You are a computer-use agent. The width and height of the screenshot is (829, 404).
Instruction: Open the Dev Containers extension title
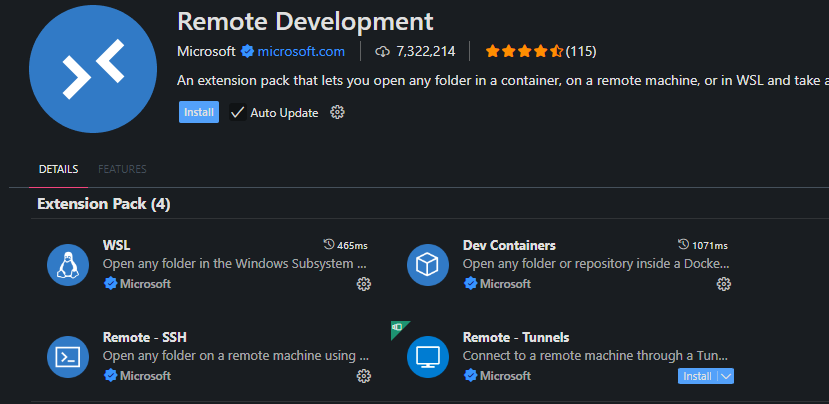(509, 245)
